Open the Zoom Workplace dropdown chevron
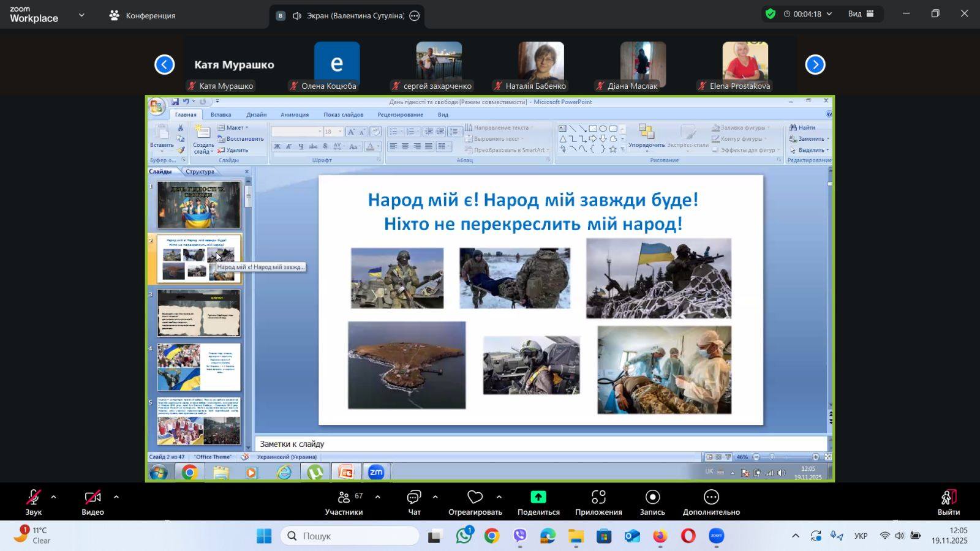 [81, 15]
